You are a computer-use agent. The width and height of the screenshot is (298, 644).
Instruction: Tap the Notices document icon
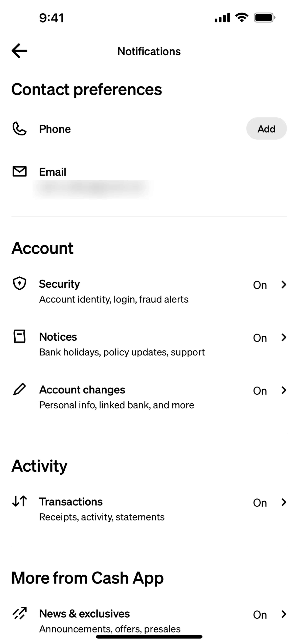pos(20,337)
